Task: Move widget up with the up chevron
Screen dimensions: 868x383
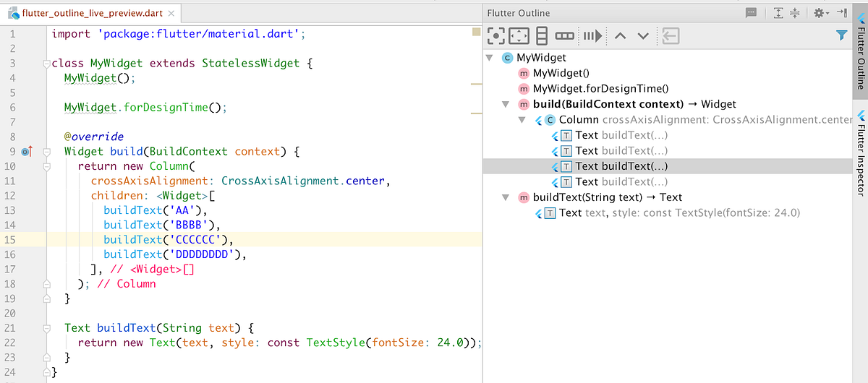Action: 620,36
